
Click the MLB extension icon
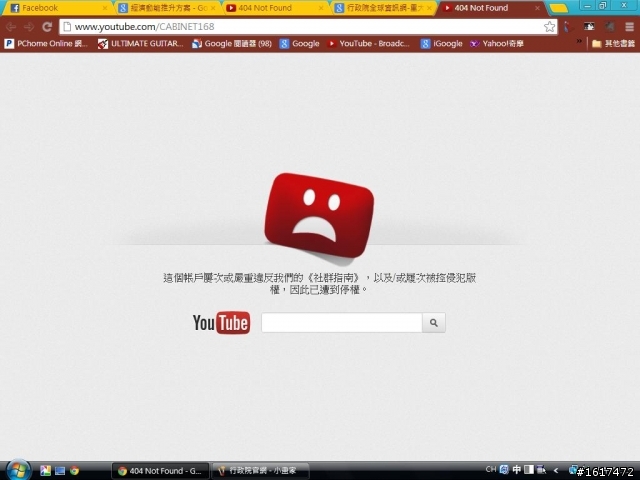pos(589,27)
